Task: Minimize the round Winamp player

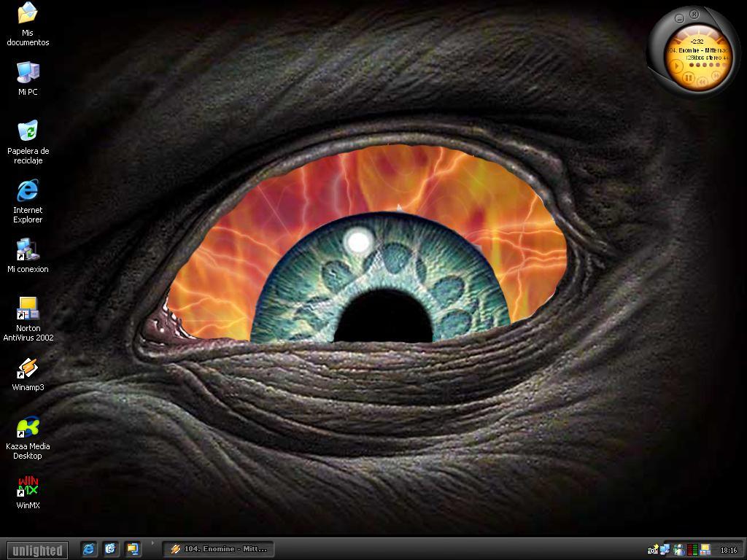Action: [680, 18]
